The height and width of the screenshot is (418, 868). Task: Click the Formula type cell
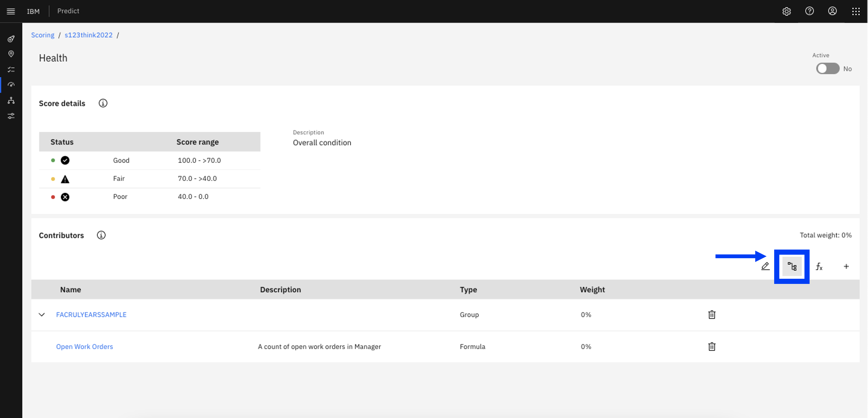[x=472, y=347]
